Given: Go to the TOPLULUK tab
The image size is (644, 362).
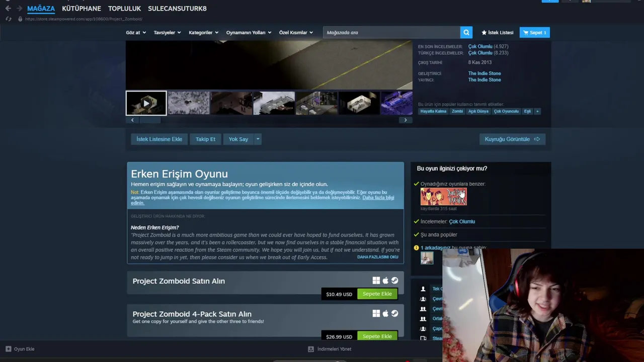Looking at the screenshot, I should (124, 9).
